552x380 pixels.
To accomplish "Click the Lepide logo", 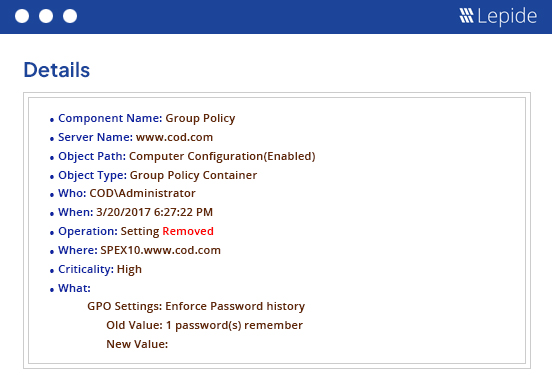I will (498, 16).
